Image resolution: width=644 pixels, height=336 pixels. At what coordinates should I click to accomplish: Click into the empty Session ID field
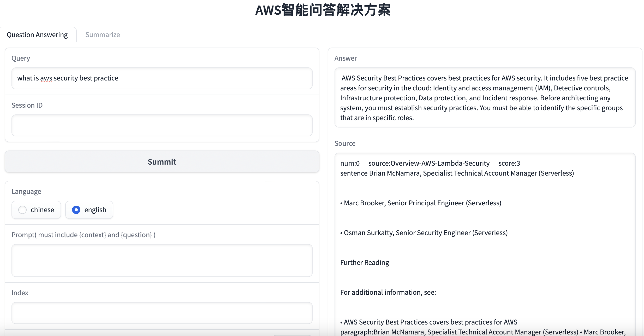pos(162,125)
